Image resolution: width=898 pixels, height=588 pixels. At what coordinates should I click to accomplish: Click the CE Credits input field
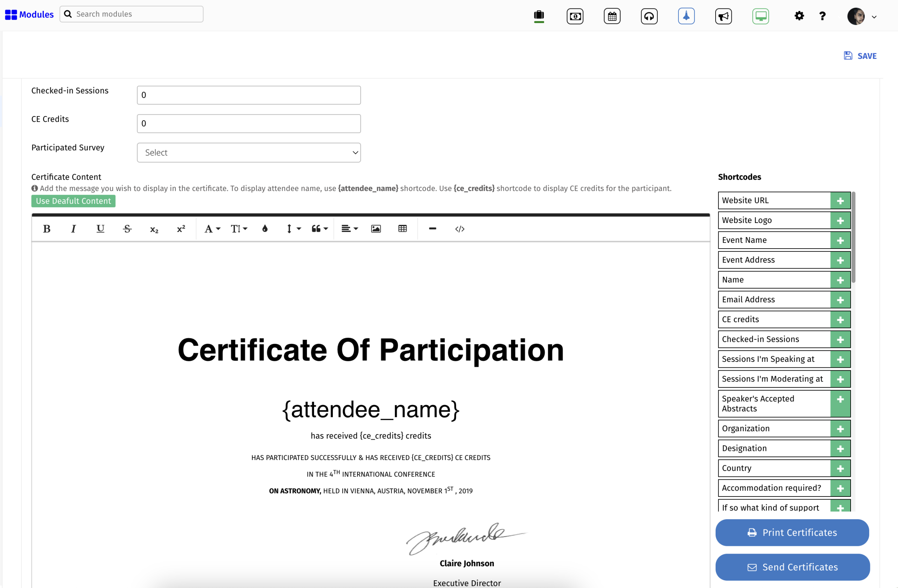click(249, 124)
